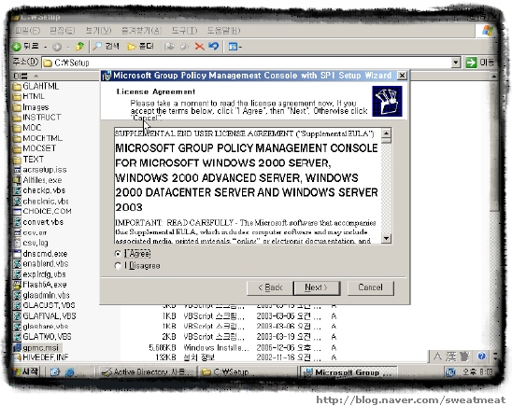The image size is (512, 420).
Task: Select the INSTRUCT folder
Action: click(x=36, y=118)
